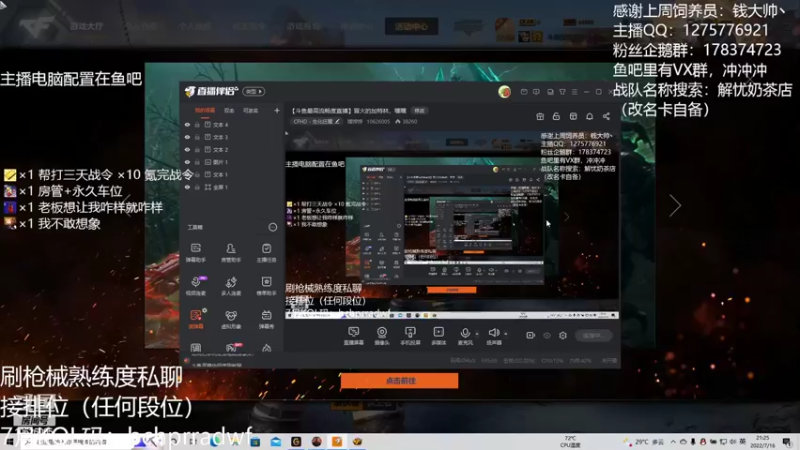Add 多媒体 multimedia source
Image resolution: width=800 pixels, height=450 pixels.
438,336
